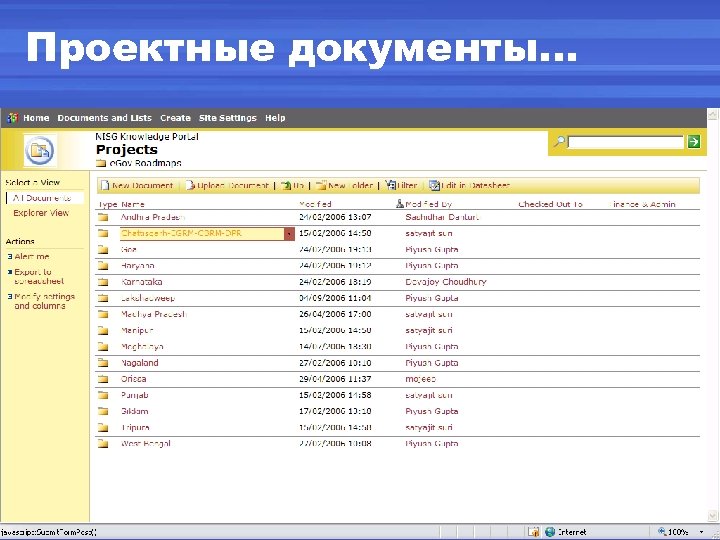
Task: Open Documents and Lists
Action: coord(104,118)
